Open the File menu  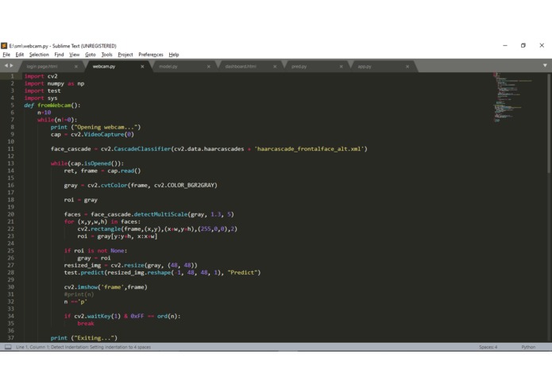(x=6, y=55)
